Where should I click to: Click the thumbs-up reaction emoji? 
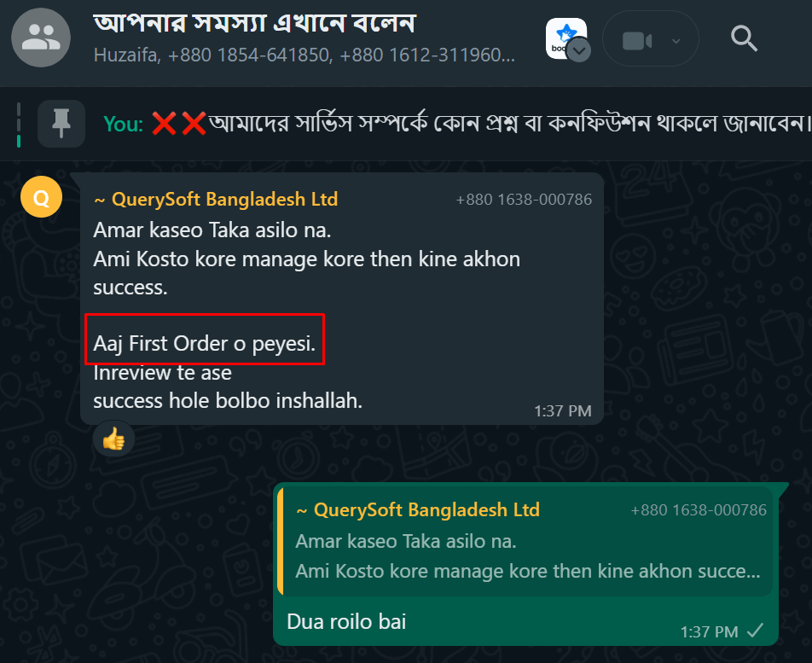point(113,440)
